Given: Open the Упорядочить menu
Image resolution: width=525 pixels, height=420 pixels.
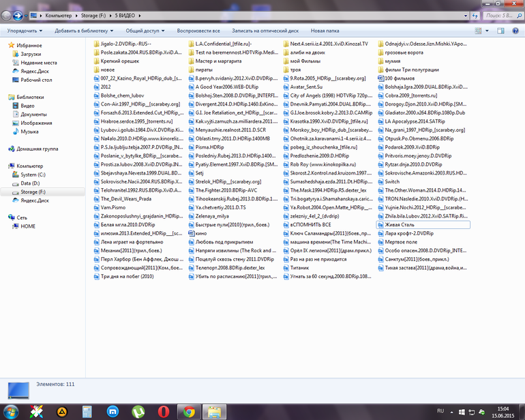Looking at the screenshot, I should [25, 31].
